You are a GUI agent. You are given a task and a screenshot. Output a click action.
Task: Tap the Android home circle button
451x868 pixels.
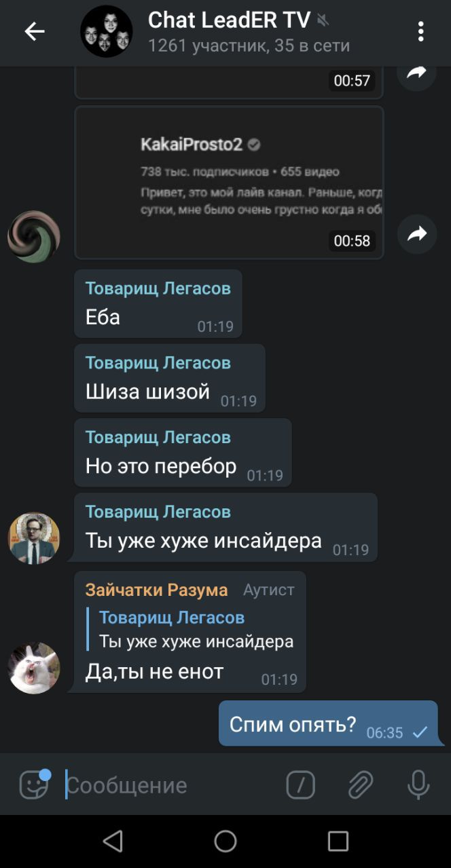[225, 842]
